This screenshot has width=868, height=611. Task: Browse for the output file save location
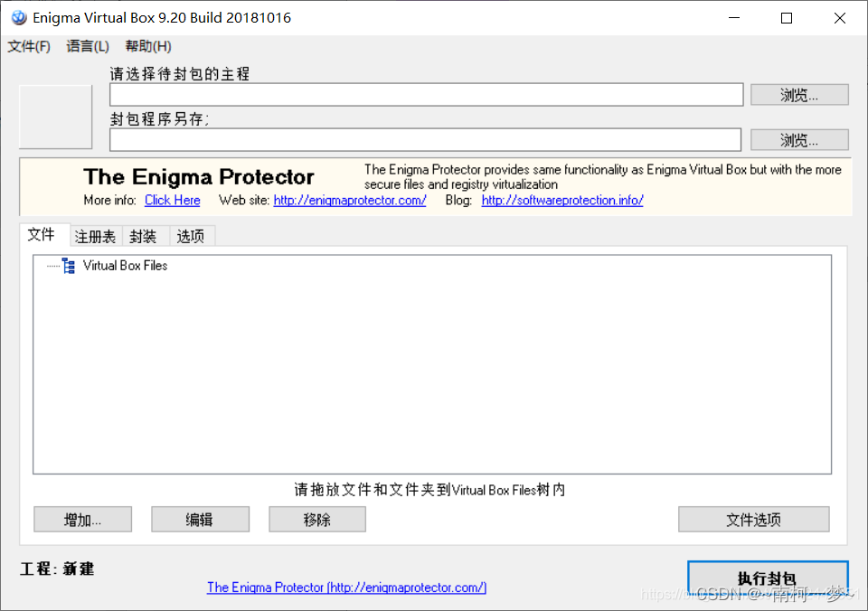click(799, 140)
